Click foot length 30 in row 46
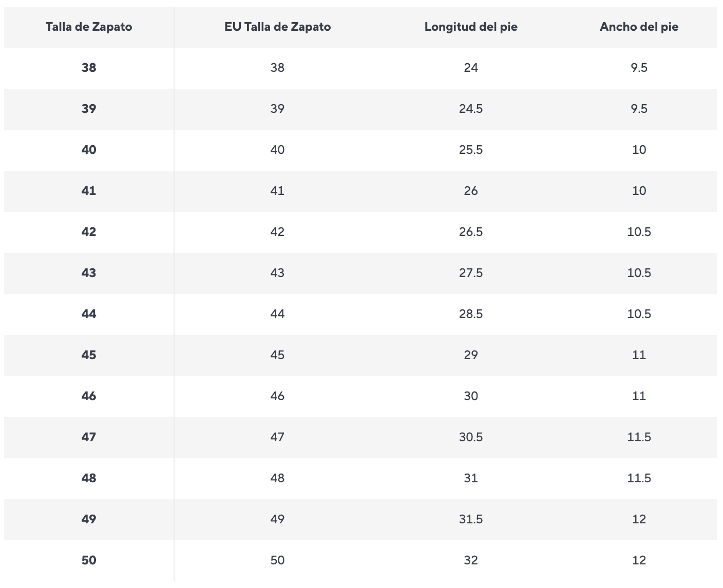This screenshot has width=723, height=588. point(471,396)
